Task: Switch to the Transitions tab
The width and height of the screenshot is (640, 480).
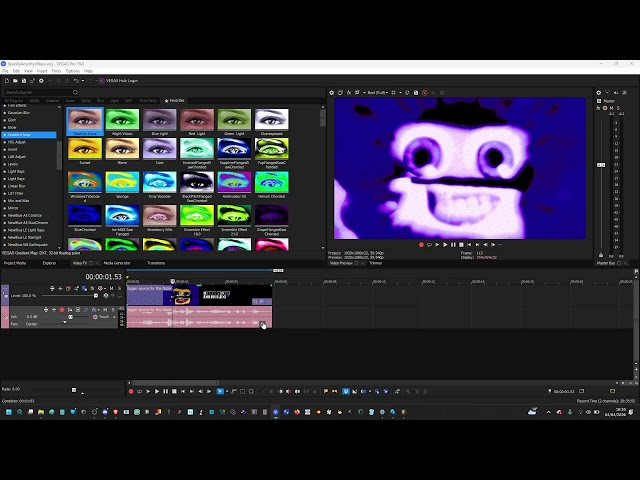Action: pos(156,263)
